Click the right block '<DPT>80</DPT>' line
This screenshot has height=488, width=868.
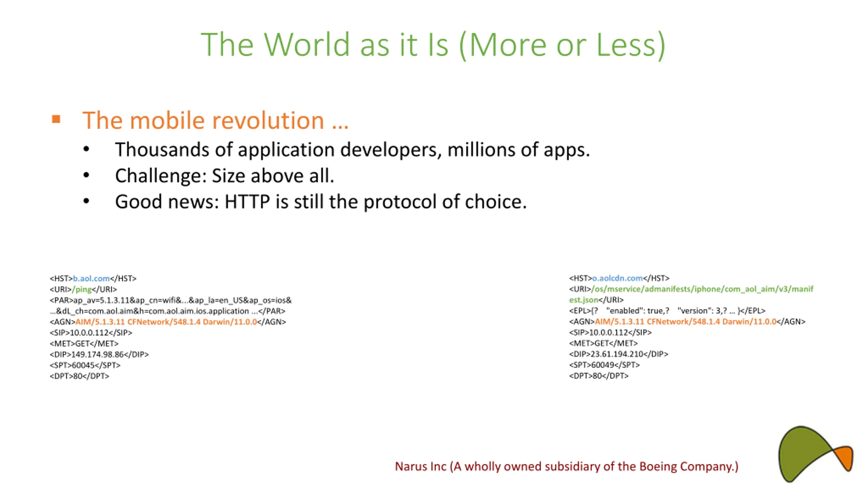pyautogui.click(x=599, y=376)
